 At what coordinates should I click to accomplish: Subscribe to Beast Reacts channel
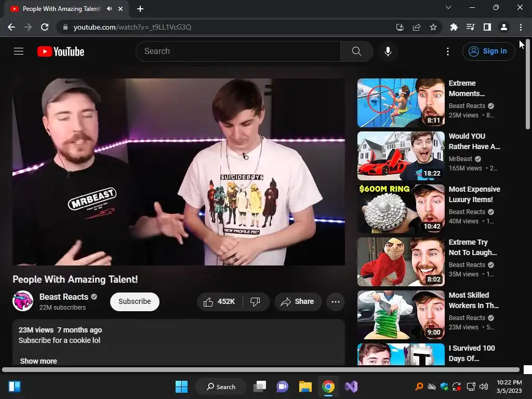[135, 302]
